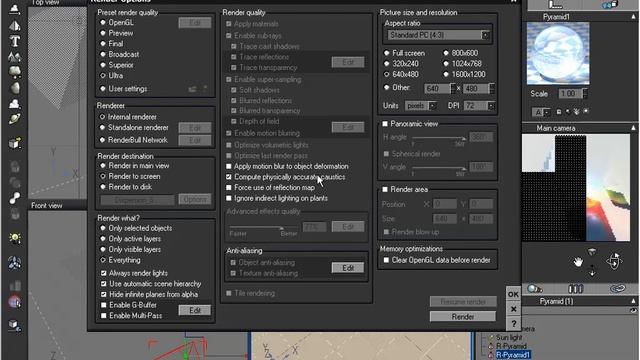This screenshot has width=640, height=360.
Task: Click Edit button for Anti-aliasing
Action: (348, 268)
